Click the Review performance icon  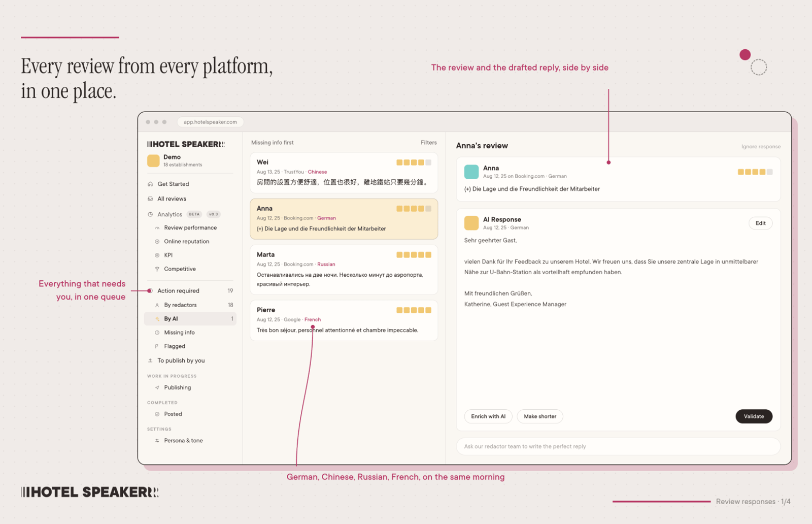coord(157,228)
